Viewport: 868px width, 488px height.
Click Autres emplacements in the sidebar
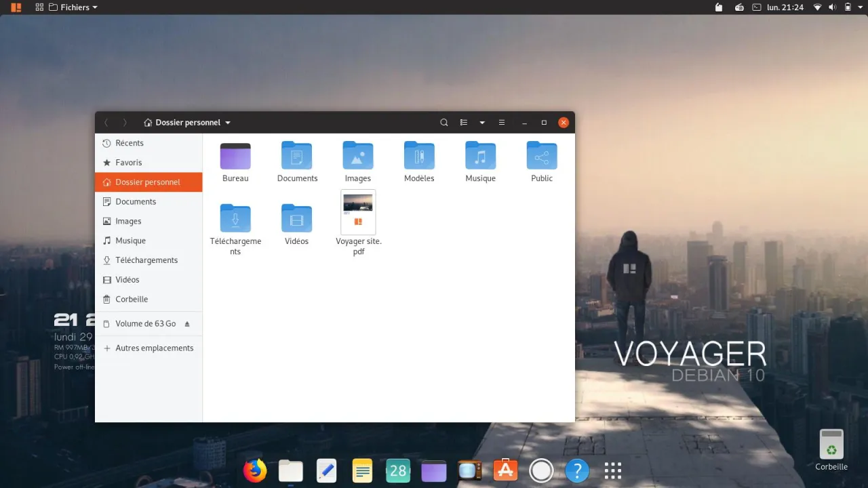coord(154,348)
